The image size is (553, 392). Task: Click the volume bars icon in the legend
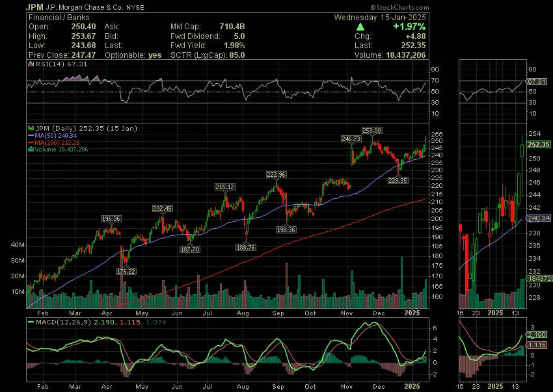click(31, 150)
